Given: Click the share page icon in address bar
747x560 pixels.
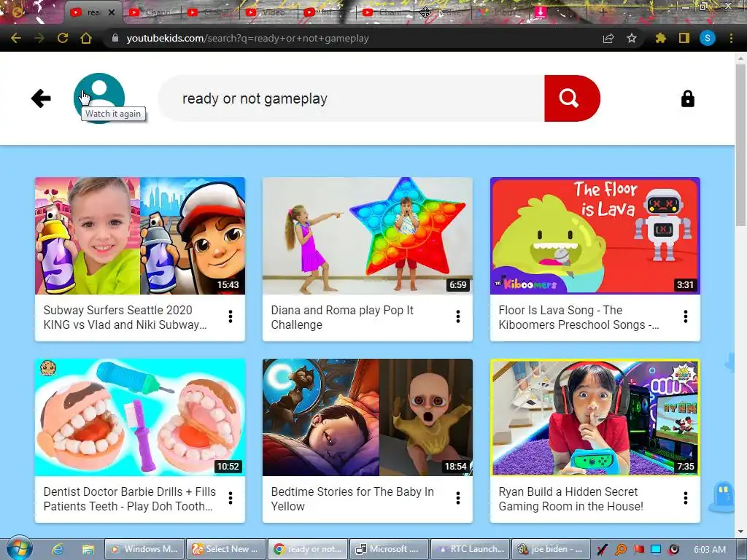Looking at the screenshot, I should tap(608, 38).
